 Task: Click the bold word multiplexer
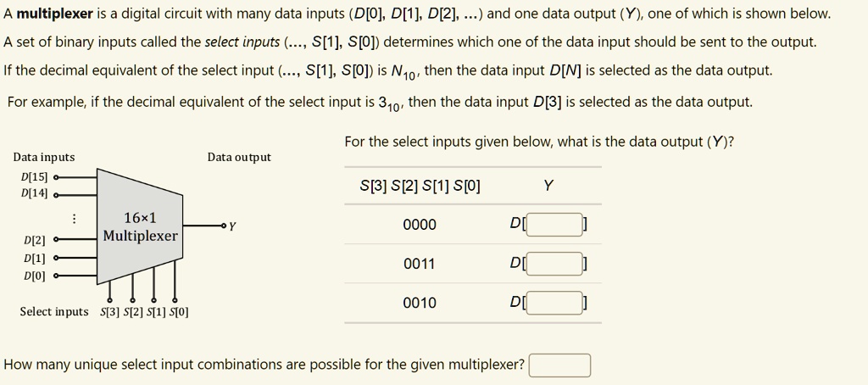[x=55, y=14]
